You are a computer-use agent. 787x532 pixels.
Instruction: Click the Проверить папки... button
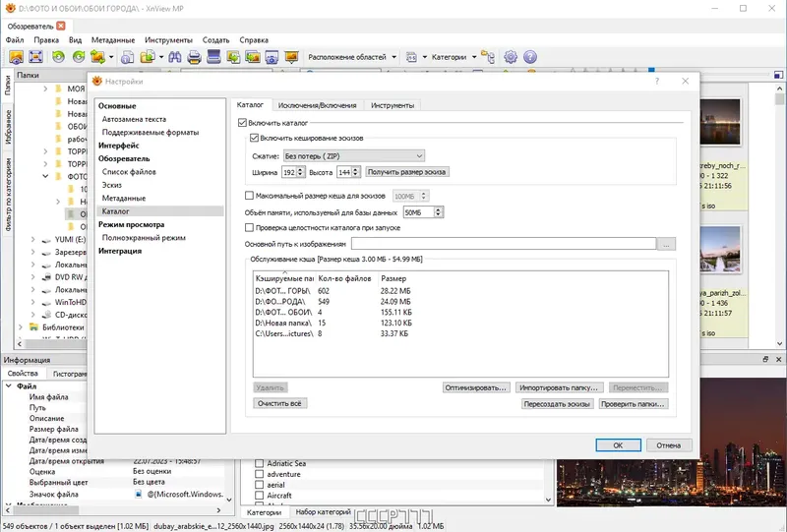point(633,403)
